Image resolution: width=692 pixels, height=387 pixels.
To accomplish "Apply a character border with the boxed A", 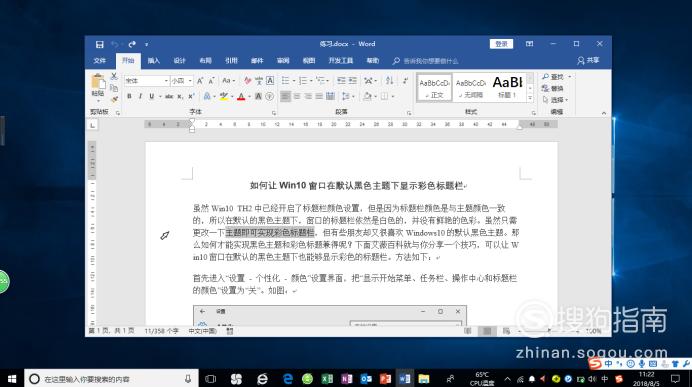I will [270, 81].
